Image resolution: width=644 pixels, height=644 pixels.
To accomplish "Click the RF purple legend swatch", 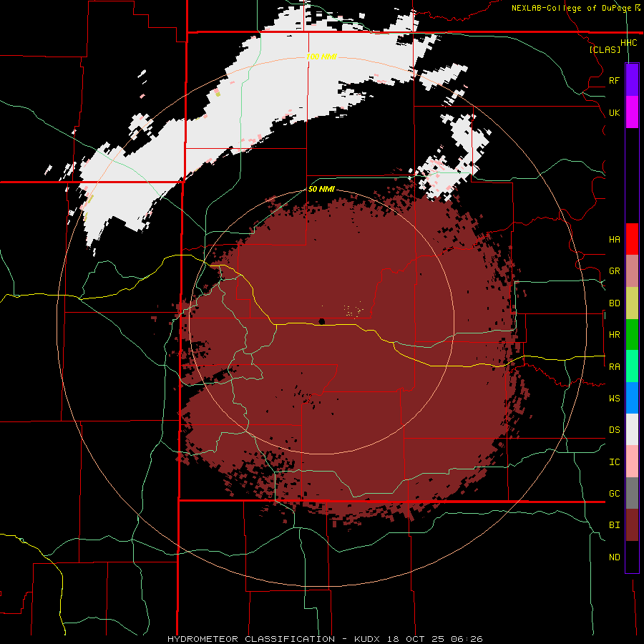I will (632, 80).
